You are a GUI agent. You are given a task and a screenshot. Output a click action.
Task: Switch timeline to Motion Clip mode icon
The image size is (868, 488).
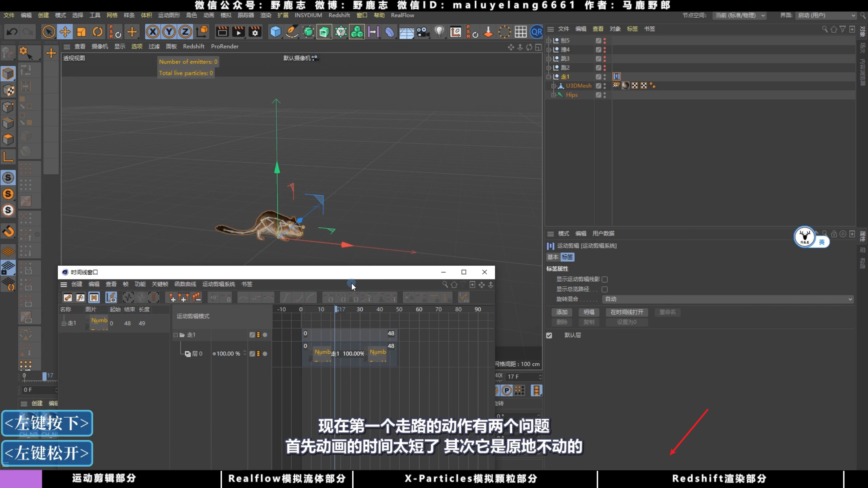[x=94, y=298]
